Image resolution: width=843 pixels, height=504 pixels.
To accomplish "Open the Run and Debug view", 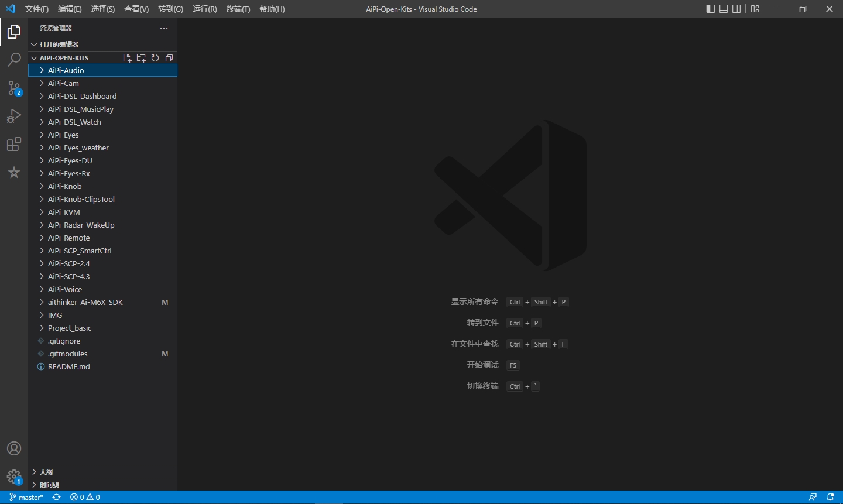I will click(14, 116).
